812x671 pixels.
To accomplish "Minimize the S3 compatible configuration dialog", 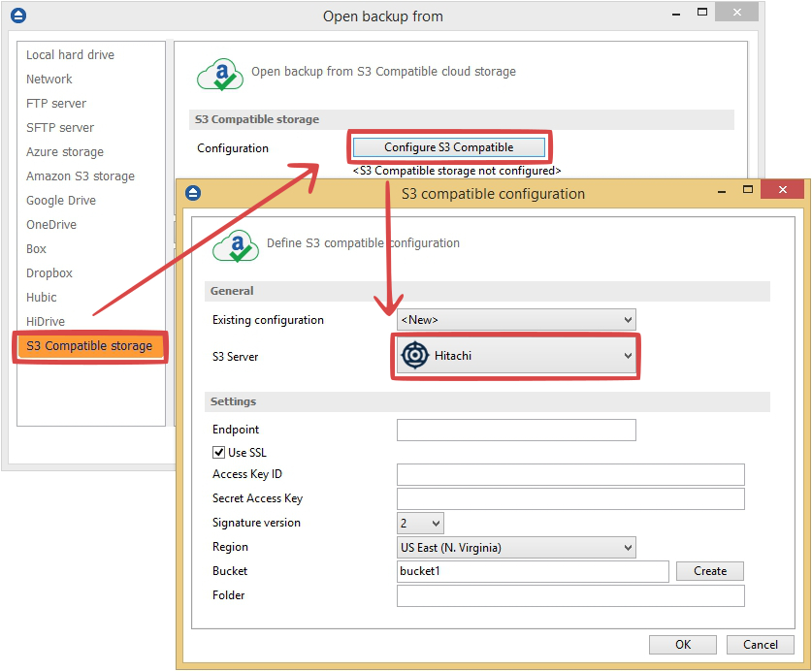I will pyautogui.click(x=722, y=192).
